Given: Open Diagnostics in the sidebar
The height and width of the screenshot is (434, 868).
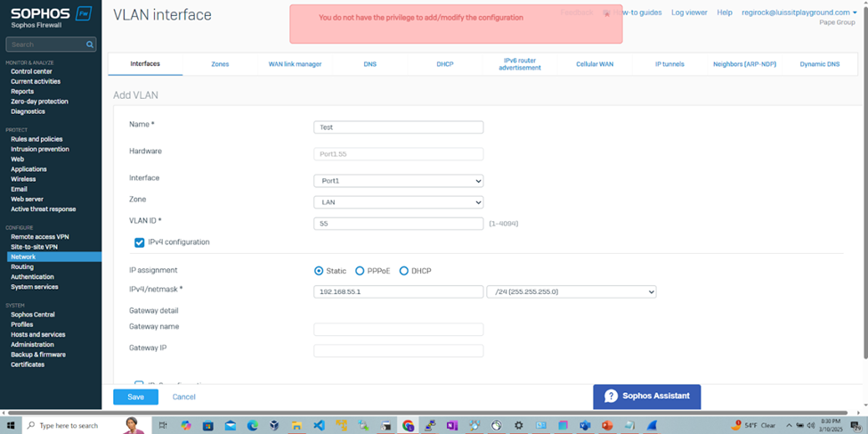Looking at the screenshot, I should coord(28,111).
